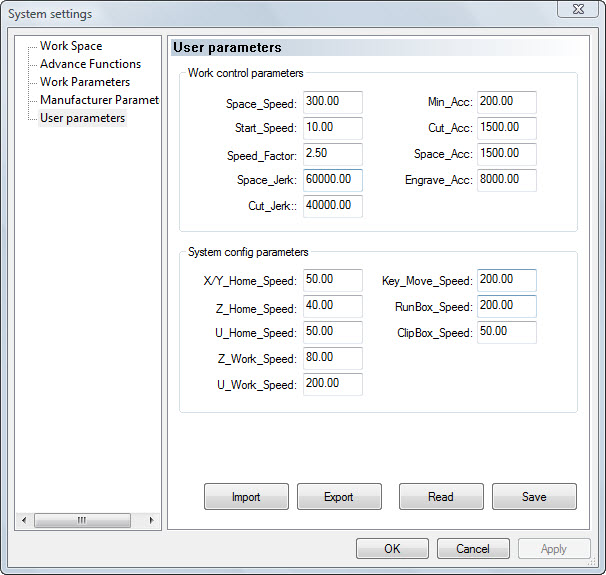
Task: Click the Speed_Factor input box
Action: (332, 154)
